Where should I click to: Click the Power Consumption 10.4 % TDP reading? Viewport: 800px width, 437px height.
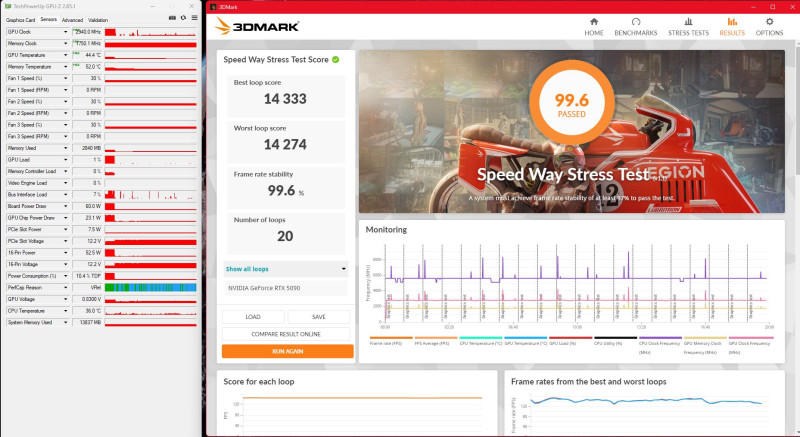[x=87, y=276]
